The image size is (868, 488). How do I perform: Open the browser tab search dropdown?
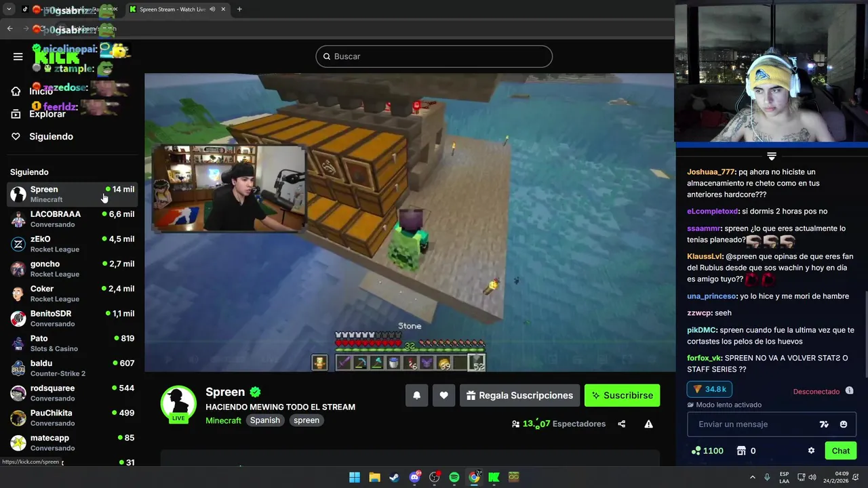coord(9,9)
